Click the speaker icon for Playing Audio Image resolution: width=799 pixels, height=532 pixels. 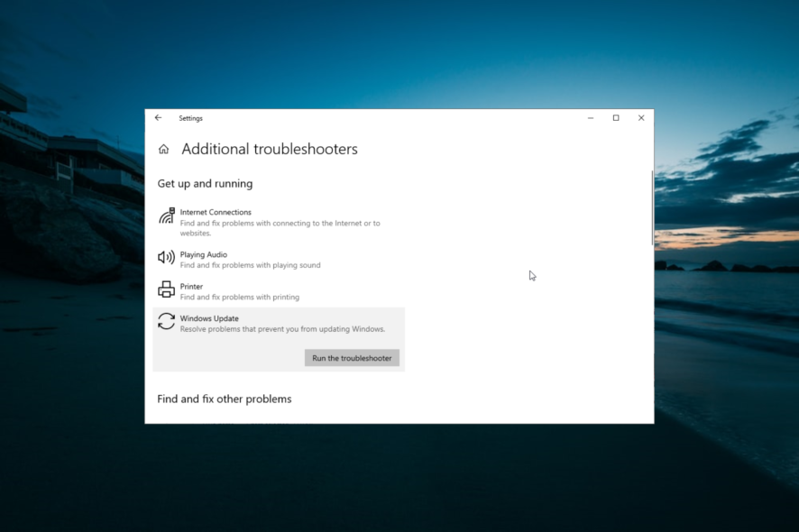[x=166, y=257]
